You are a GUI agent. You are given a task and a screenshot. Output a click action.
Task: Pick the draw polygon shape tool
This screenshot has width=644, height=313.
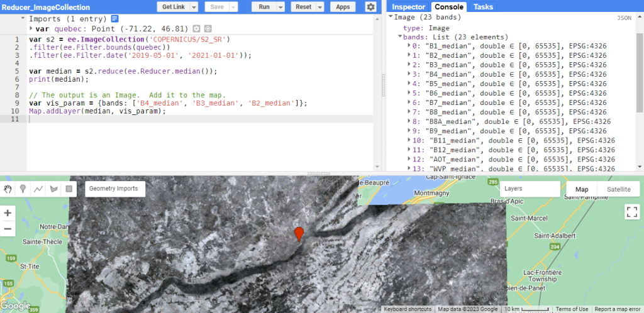tap(53, 189)
